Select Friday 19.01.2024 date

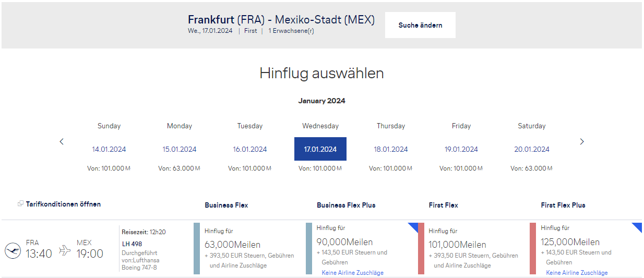point(461,149)
